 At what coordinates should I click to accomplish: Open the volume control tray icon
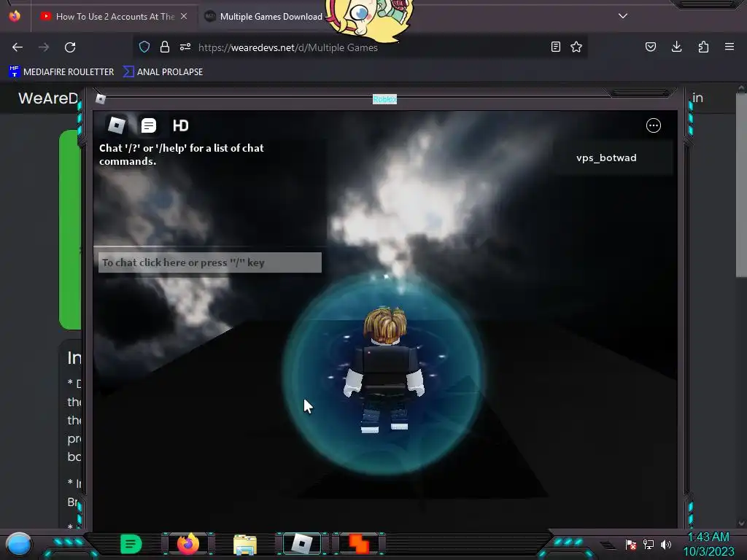666,544
